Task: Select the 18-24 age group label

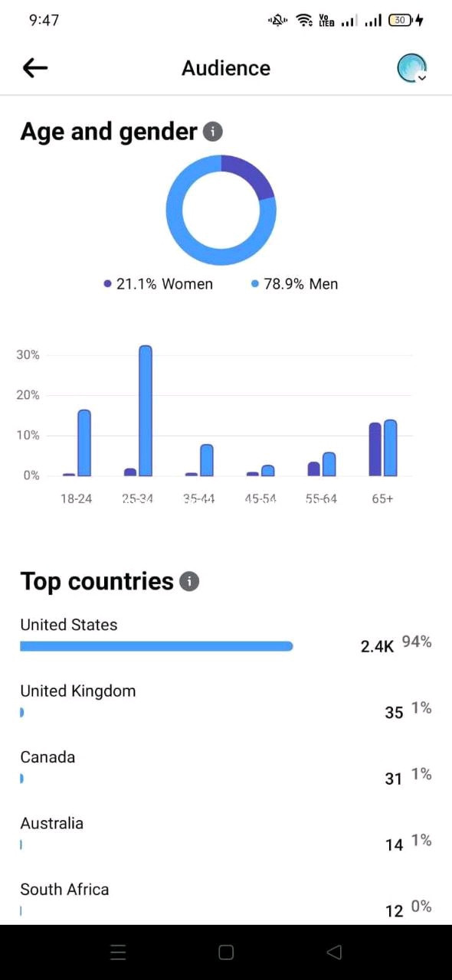Action: (x=76, y=498)
